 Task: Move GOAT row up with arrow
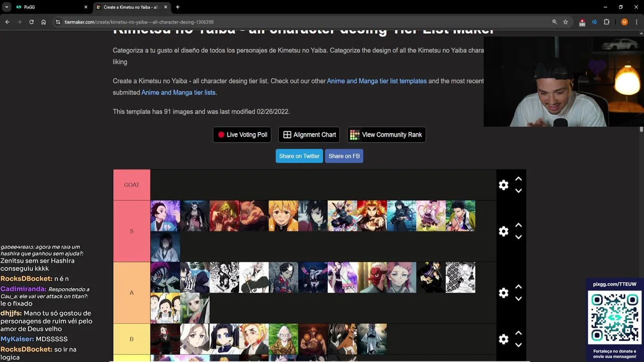click(x=518, y=179)
